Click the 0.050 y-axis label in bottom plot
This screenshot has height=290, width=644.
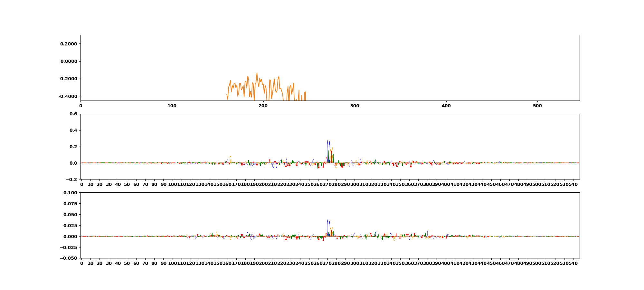point(71,215)
